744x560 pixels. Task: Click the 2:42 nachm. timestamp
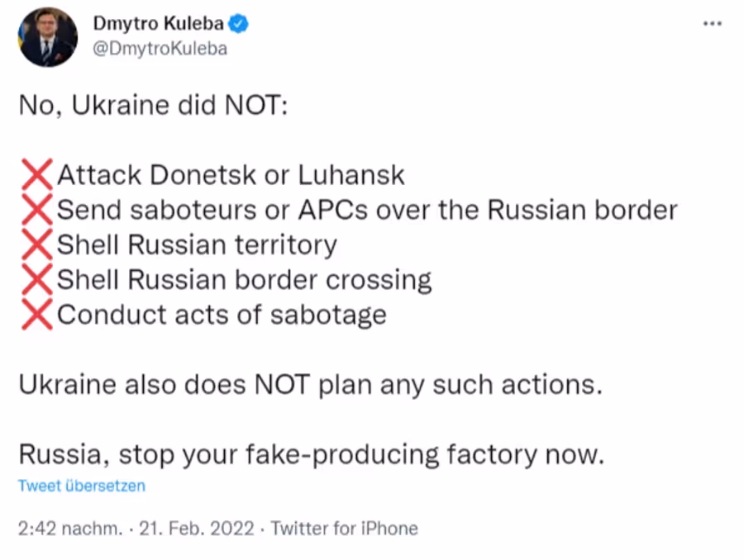[70, 529]
